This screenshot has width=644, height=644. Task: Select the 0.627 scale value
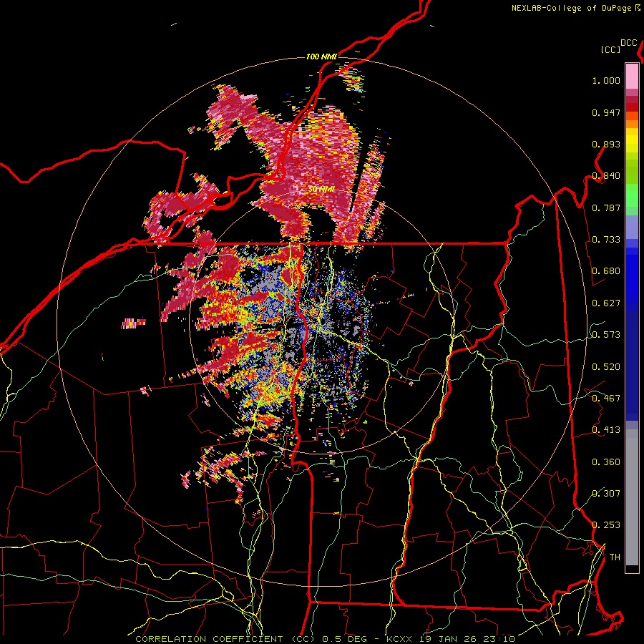tap(606, 303)
